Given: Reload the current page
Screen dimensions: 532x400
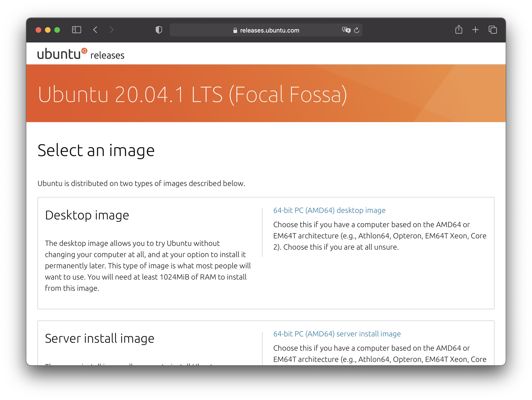Looking at the screenshot, I should [357, 30].
